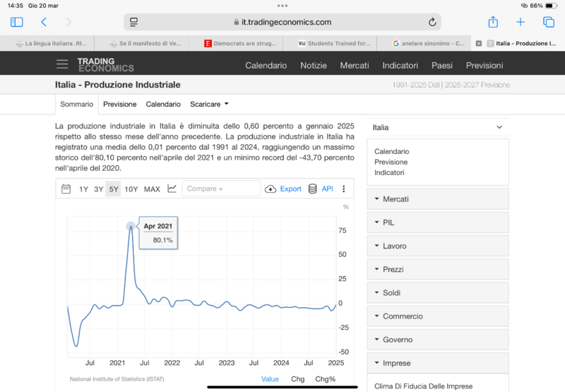Tap the Safari share icon
This screenshot has height=392, width=565.
click(493, 23)
